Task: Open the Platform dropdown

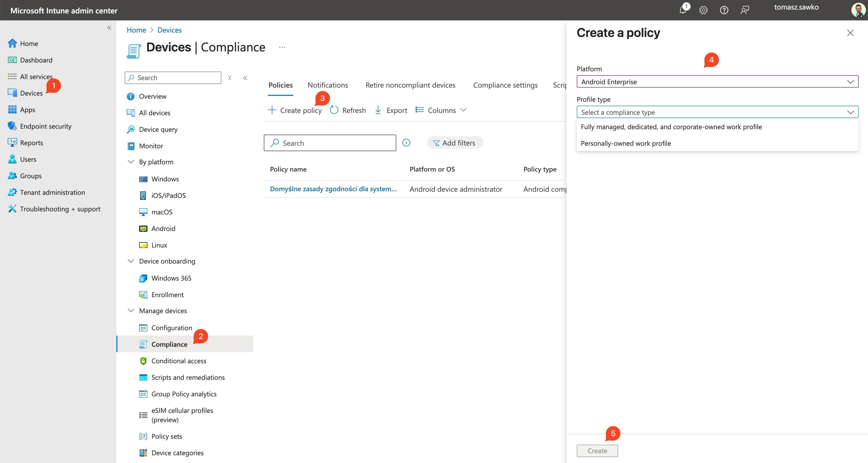Action: click(717, 81)
